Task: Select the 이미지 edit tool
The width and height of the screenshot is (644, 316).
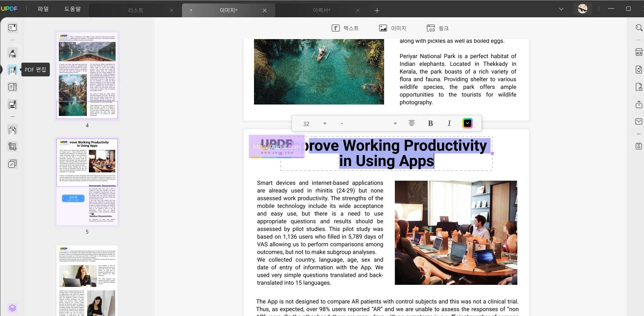Action: (x=392, y=28)
